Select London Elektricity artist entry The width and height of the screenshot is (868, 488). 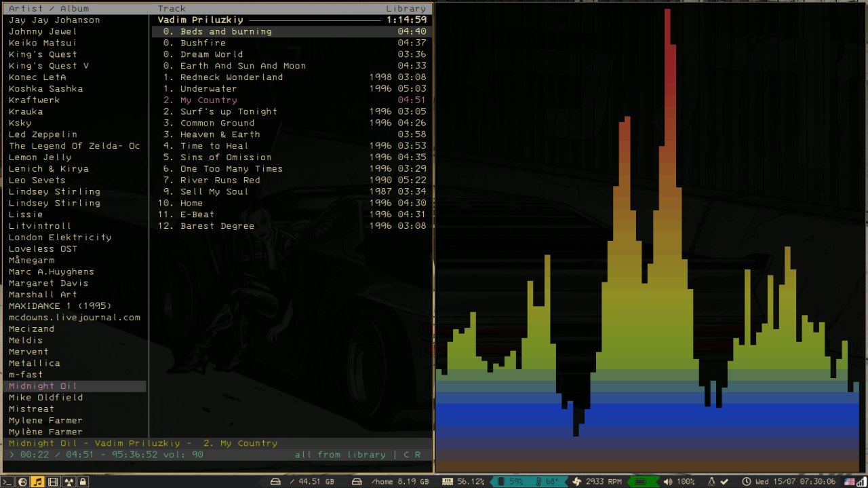60,238
